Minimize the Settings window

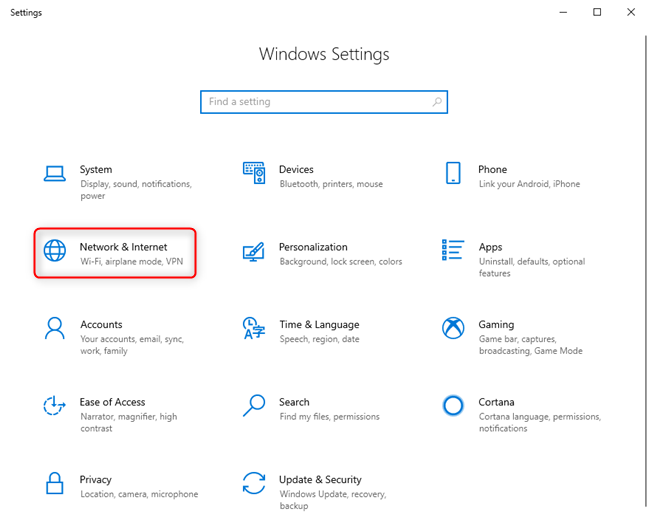coord(563,12)
